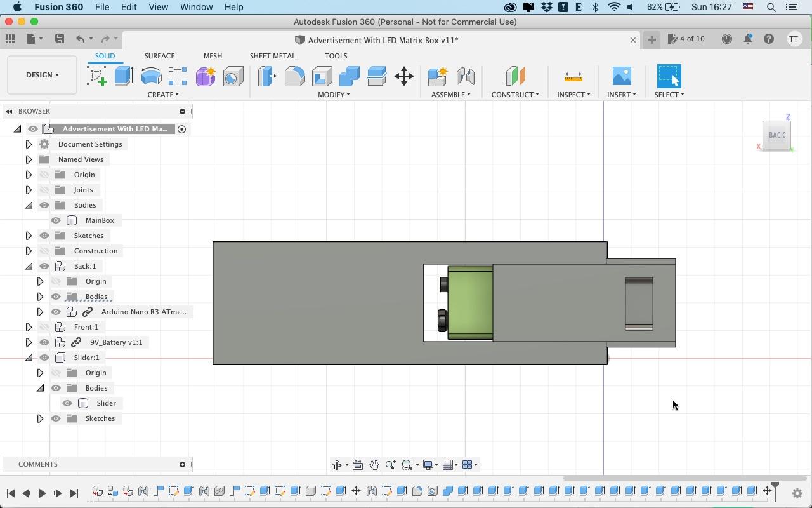Collapse the root Bodies folder
Viewport: 812px width, 508px height.
[29, 205]
